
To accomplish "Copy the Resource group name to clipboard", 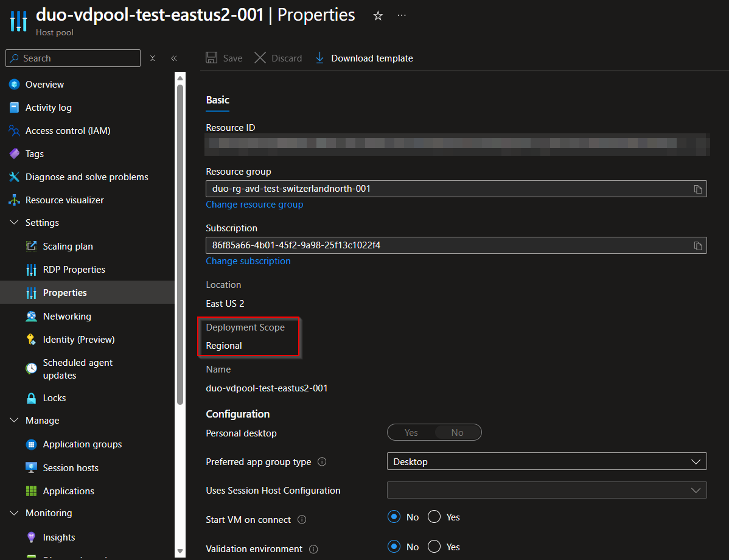I will coord(698,189).
